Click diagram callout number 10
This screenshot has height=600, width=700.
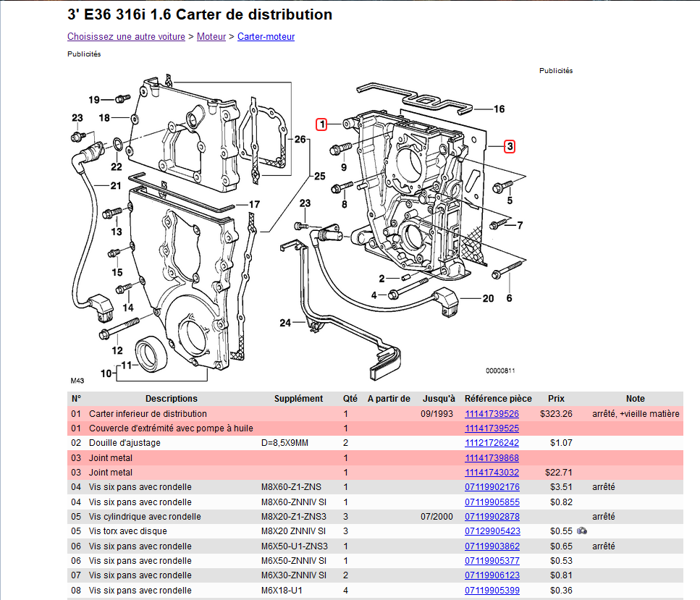(106, 373)
